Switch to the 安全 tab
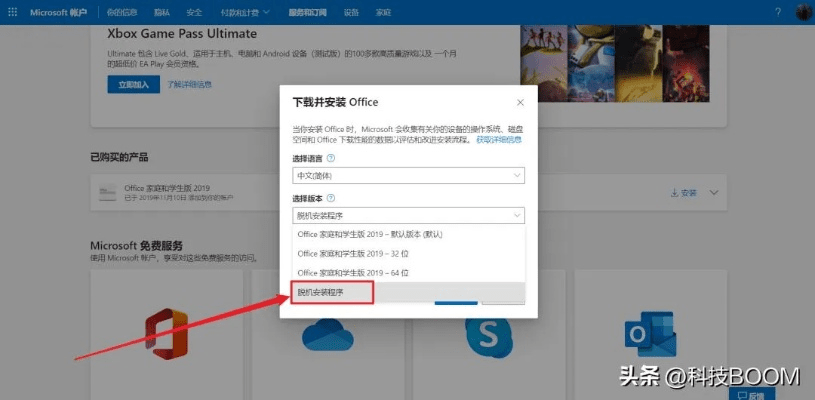Image resolution: width=815 pixels, height=400 pixels. [194, 12]
